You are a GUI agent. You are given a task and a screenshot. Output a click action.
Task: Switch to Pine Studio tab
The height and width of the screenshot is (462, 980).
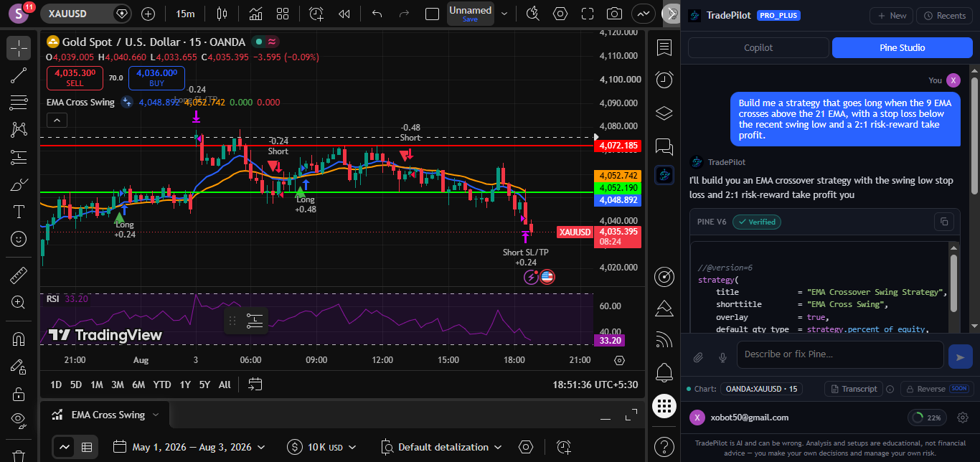[903, 47]
